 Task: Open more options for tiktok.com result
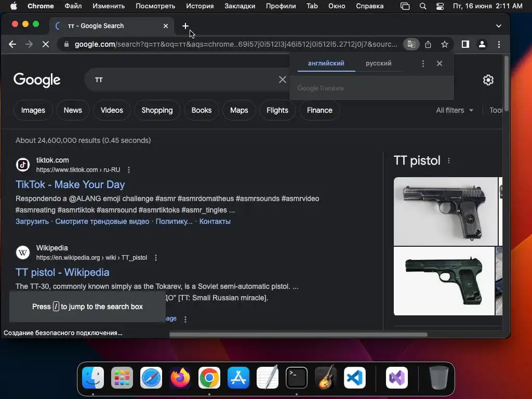pos(129,170)
